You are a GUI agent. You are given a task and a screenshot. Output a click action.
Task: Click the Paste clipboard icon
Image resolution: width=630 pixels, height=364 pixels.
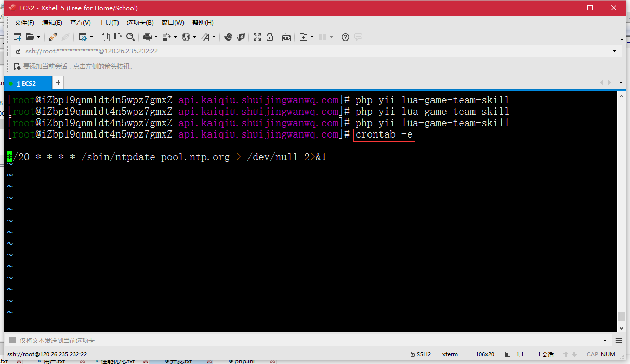point(118,37)
